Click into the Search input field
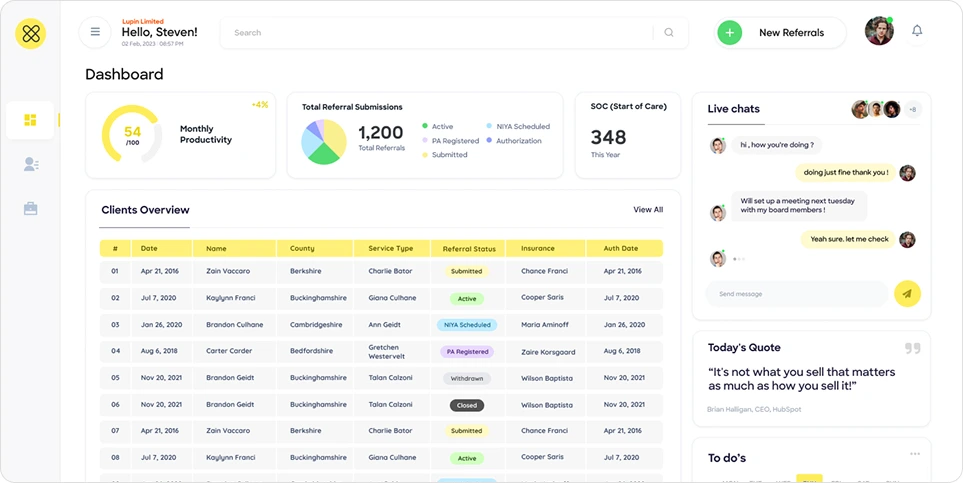The width and height of the screenshot is (963, 483). [x=440, y=33]
